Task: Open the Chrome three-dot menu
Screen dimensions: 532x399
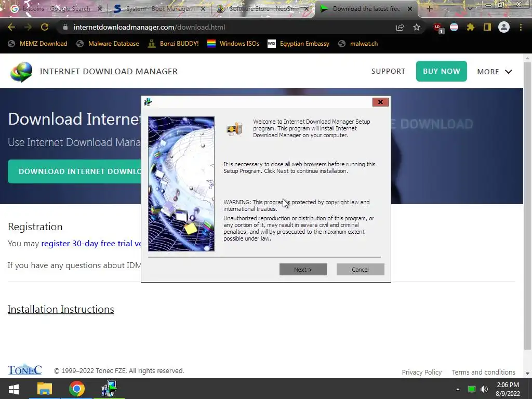Action: coord(521,27)
